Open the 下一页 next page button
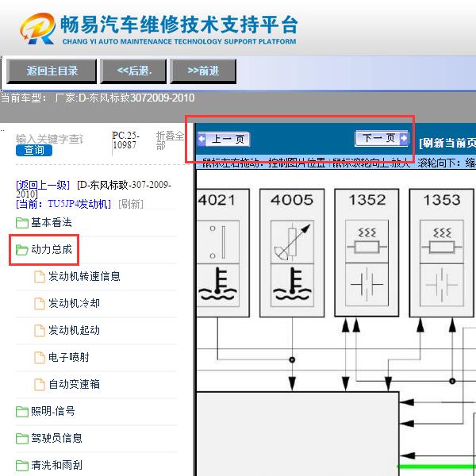This screenshot has width=476, height=476. [x=382, y=139]
